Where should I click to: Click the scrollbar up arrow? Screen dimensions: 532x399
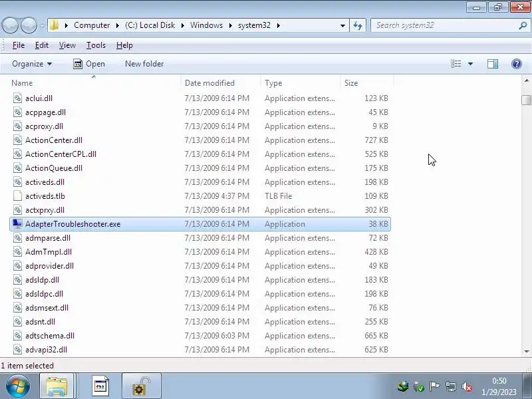[526, 80]
